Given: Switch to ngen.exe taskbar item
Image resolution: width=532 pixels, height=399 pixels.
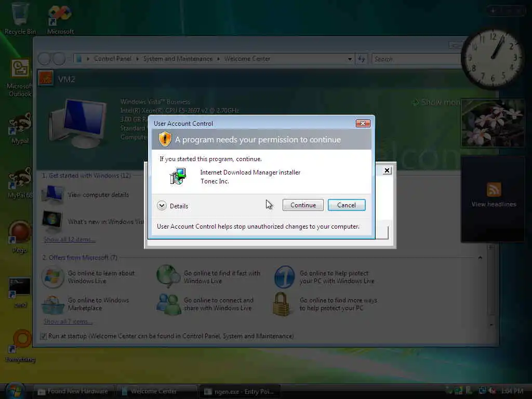Looking at the screenshot, I should pyautogui.click(x=240, y=392).
